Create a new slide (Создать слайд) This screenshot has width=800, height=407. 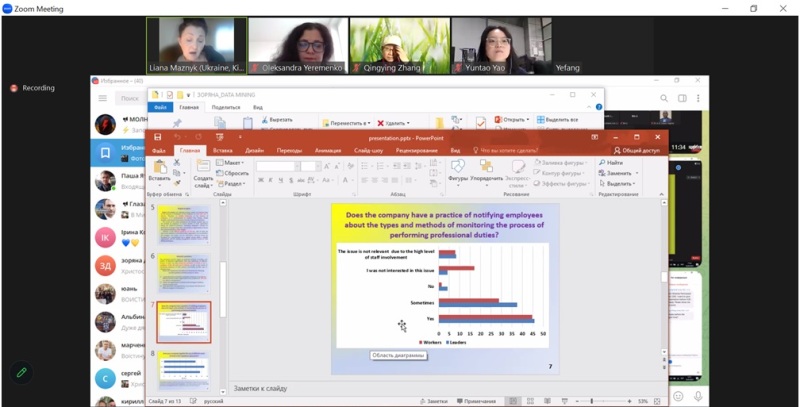203,173
